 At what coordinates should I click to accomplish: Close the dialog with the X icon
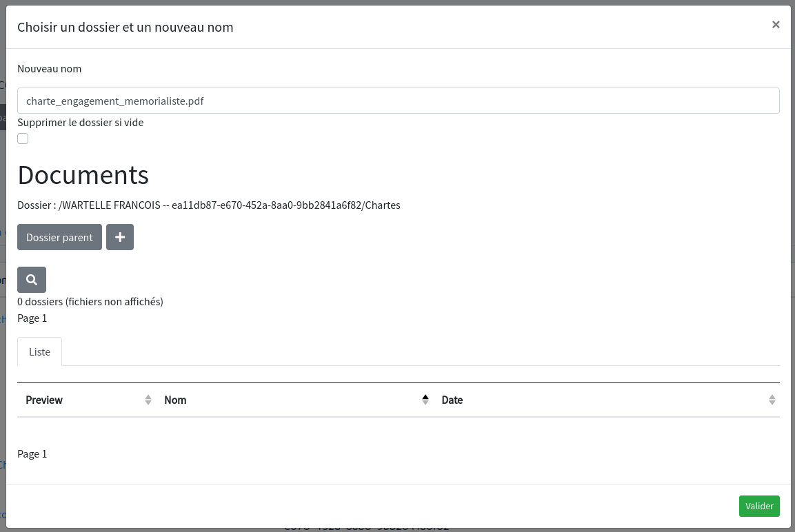(776, 25)
